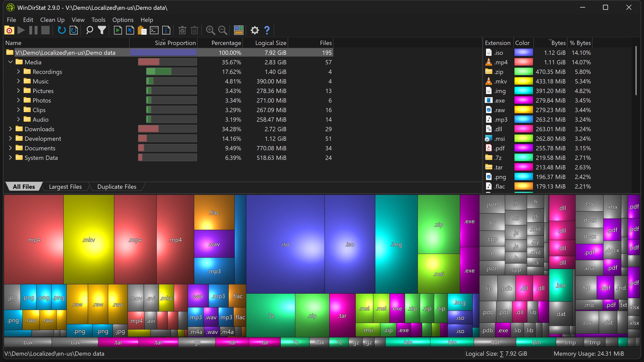644x362 pixels.
Task: Sort extensions by Bytes column header
Action: [550, 43]
